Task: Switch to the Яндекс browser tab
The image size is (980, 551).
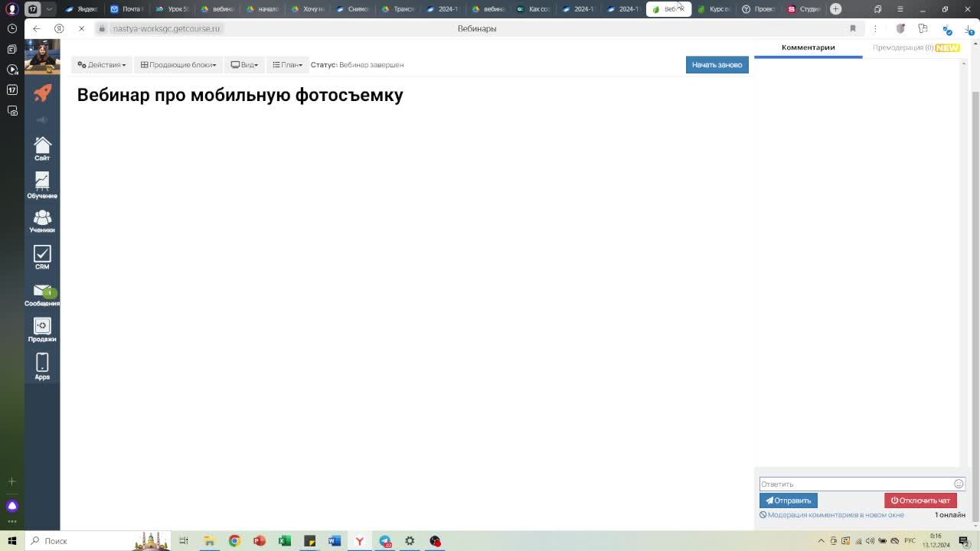Action: pos(81,8)
